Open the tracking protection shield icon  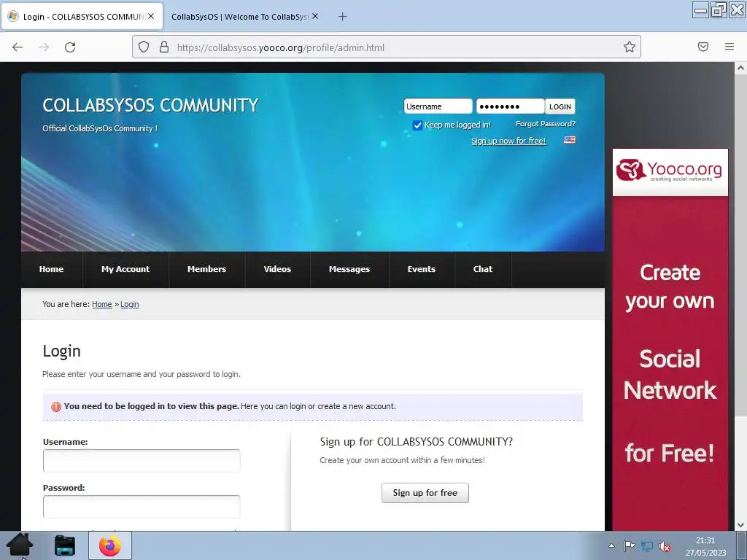pyautogui.click(x=144, y=47)
